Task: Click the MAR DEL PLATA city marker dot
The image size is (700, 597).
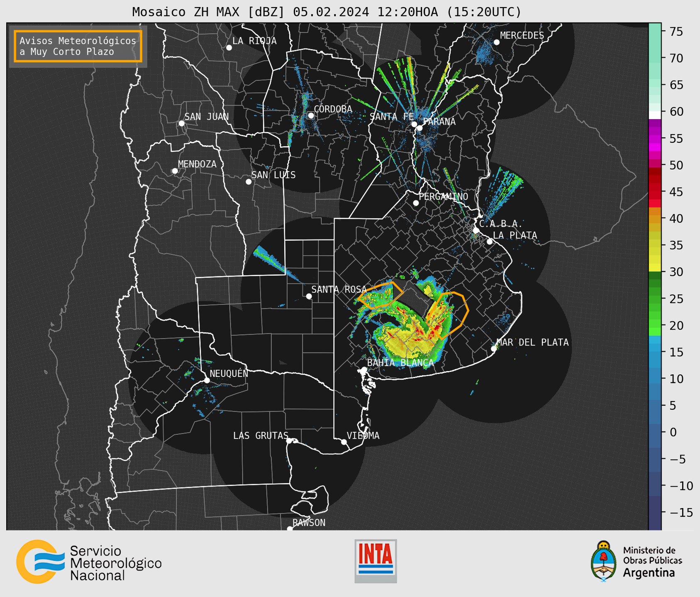Action: (494, 349)
